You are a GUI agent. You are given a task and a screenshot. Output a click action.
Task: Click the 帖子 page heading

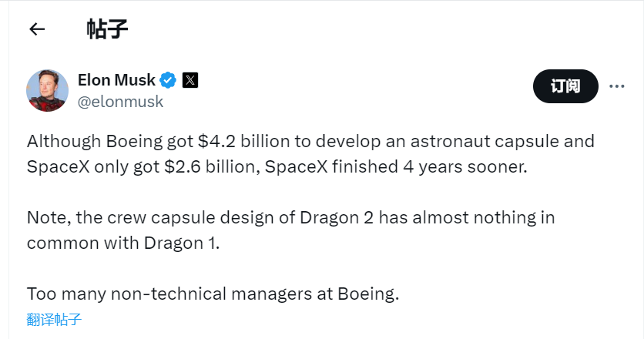tap(106, 29)
